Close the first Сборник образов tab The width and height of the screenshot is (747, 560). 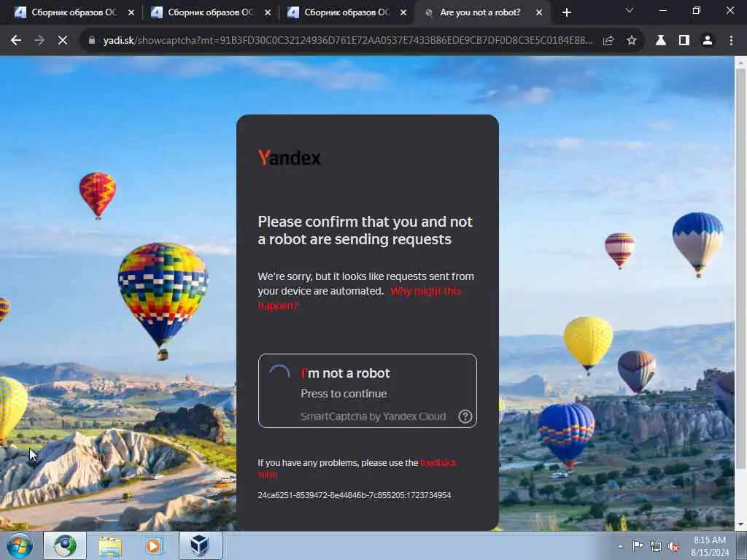[131, 12]
